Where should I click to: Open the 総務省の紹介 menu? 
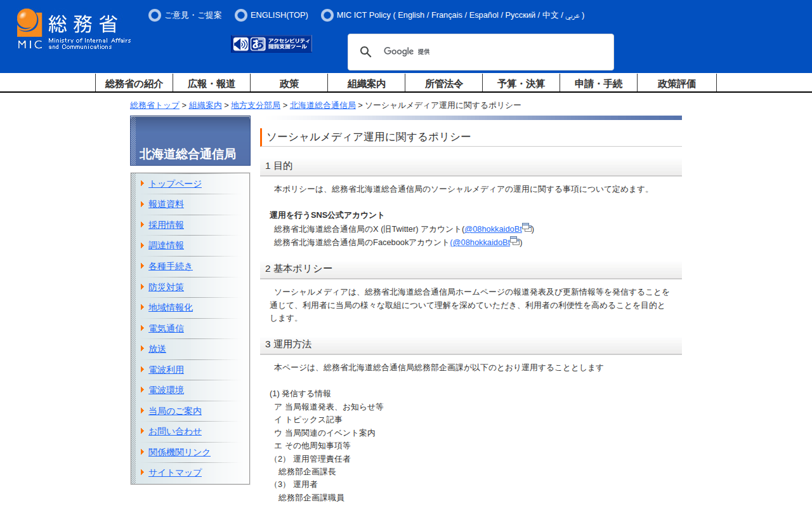[134, 83]
